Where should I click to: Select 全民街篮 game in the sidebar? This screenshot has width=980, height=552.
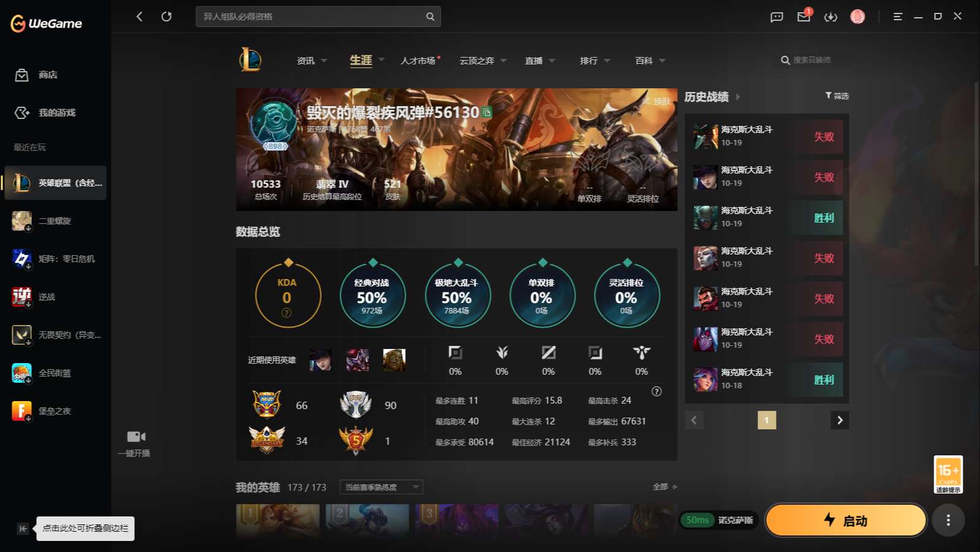tap(55, 373)
